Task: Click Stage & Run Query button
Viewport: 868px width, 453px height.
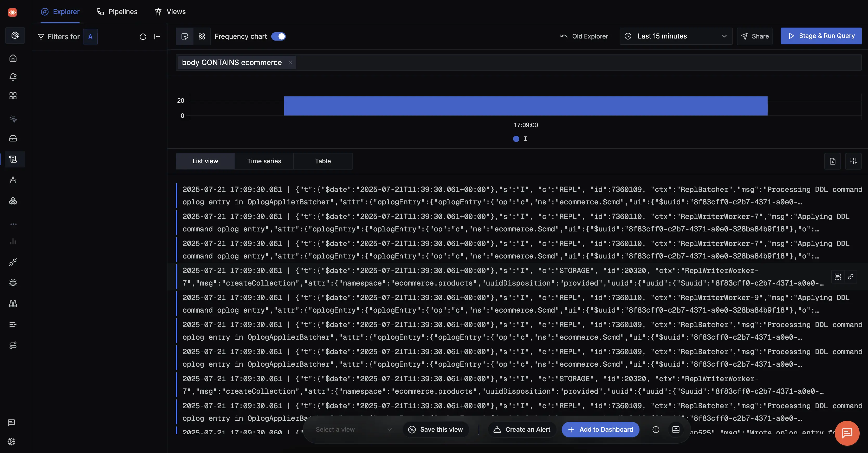Action: pyautogui.click(x=821, y=36)
